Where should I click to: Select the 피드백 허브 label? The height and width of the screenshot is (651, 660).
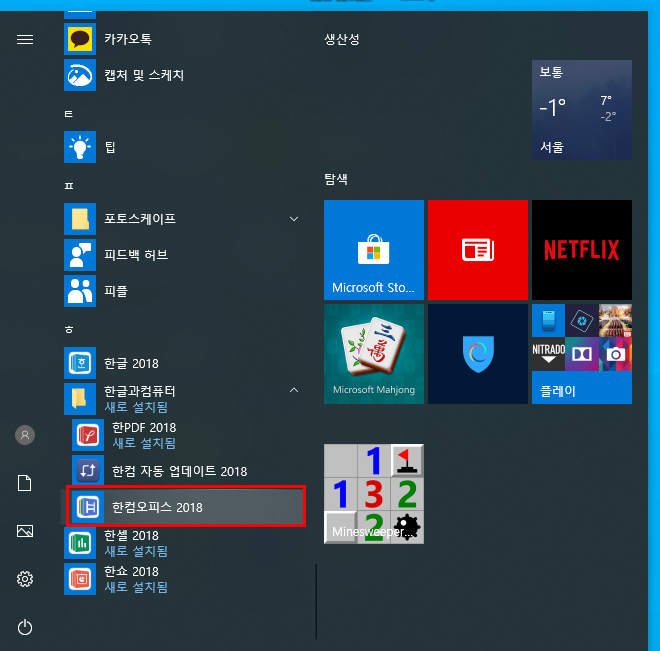[x=136, y=255]
